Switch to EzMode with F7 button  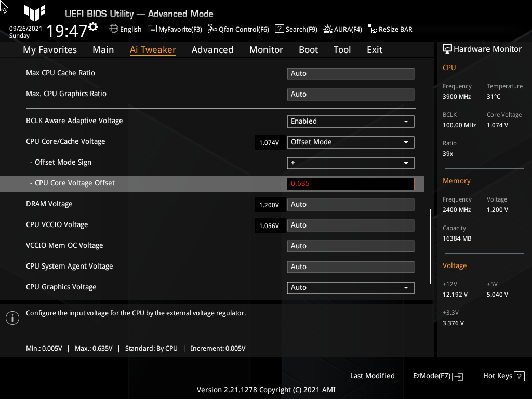point(437,376)
